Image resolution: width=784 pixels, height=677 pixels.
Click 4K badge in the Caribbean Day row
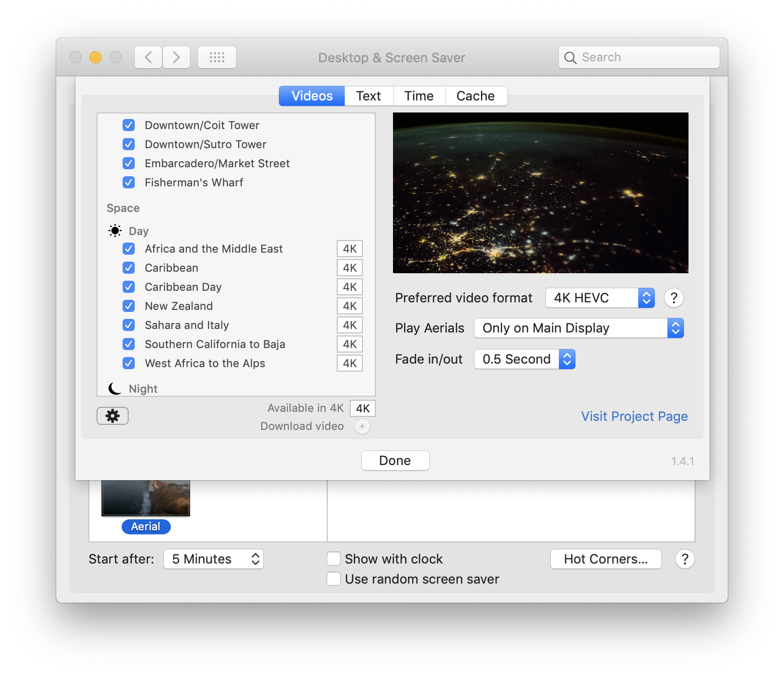(x=350, y=287)
